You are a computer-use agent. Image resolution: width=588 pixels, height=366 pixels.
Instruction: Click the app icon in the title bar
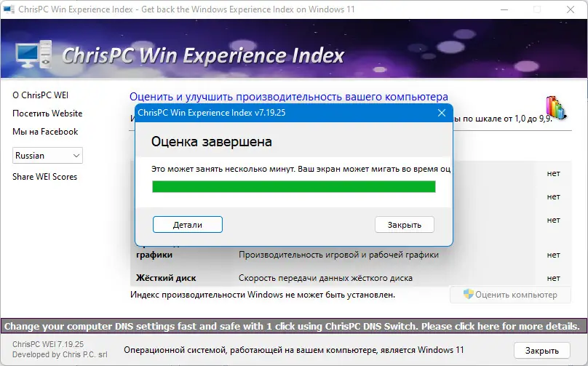9,9
